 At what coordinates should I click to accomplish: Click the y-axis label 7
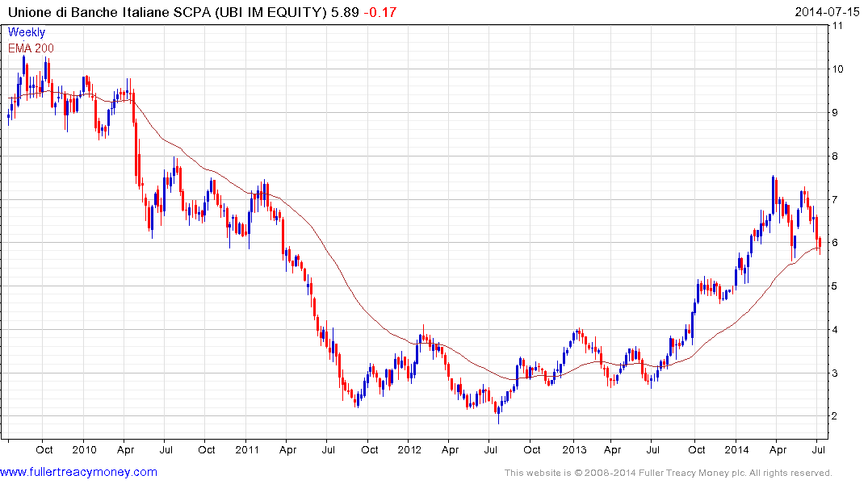(835, 199)
